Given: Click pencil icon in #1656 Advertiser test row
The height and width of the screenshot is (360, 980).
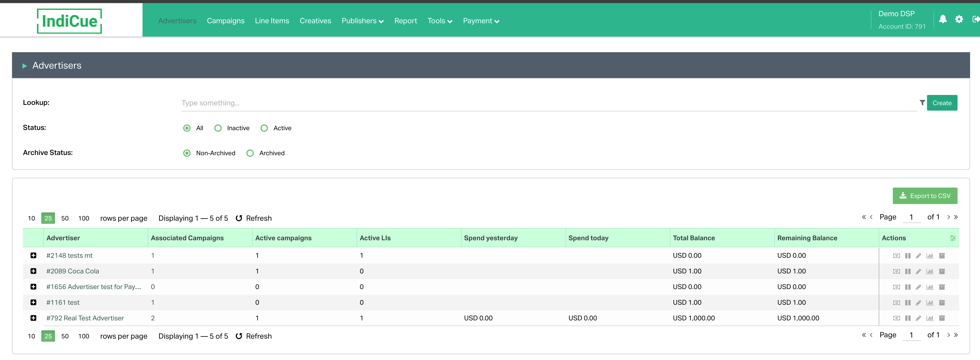Looking at the screenshot, I should click(918, 287).
